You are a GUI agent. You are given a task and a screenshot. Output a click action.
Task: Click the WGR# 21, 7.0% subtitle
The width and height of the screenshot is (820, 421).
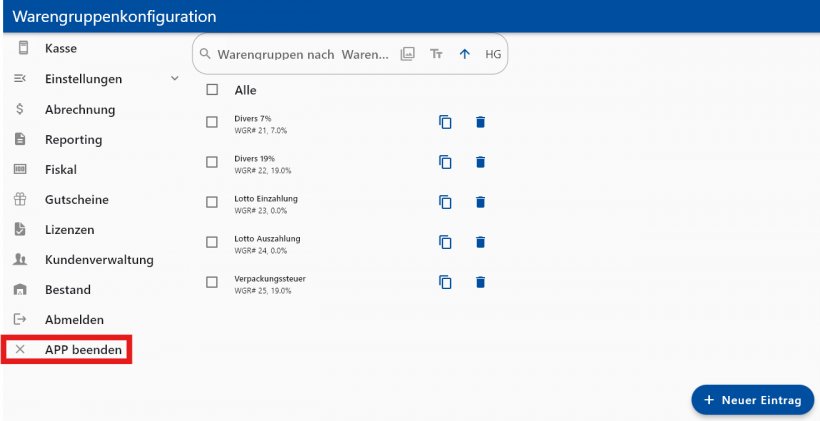coord(260,130)
